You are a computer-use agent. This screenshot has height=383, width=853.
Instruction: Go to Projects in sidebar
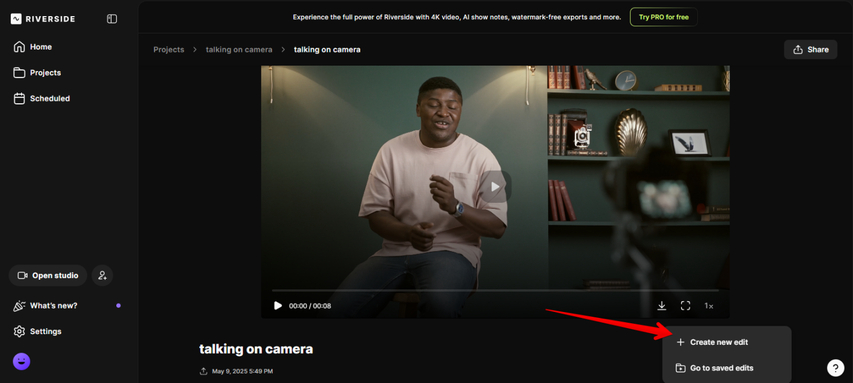37,73
